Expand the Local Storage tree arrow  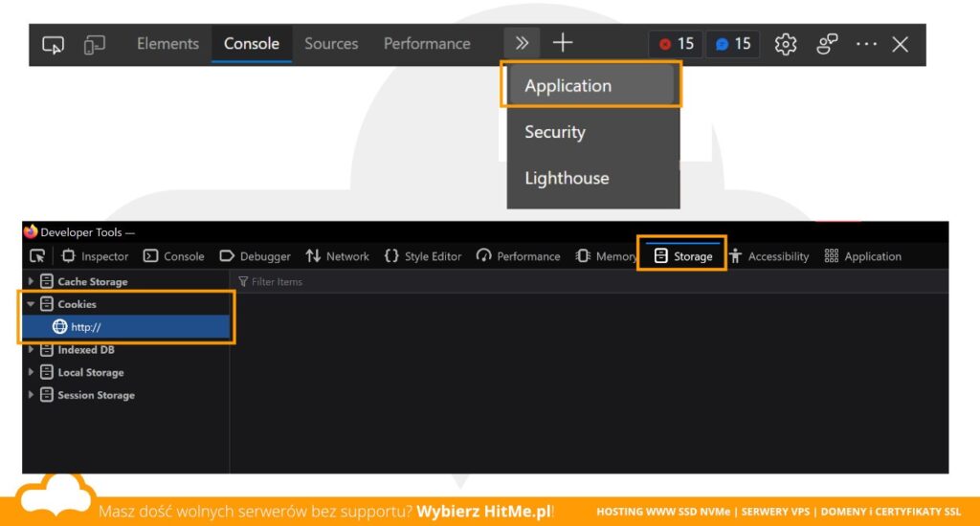pyautogui.click(x=31, y=372)
